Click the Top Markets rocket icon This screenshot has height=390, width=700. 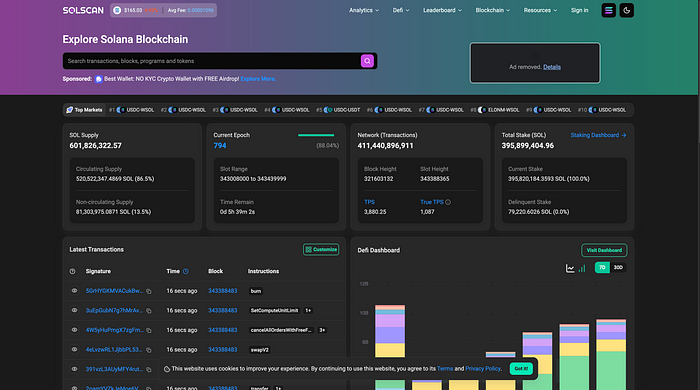pyautogui.click(x=69, y=110)
